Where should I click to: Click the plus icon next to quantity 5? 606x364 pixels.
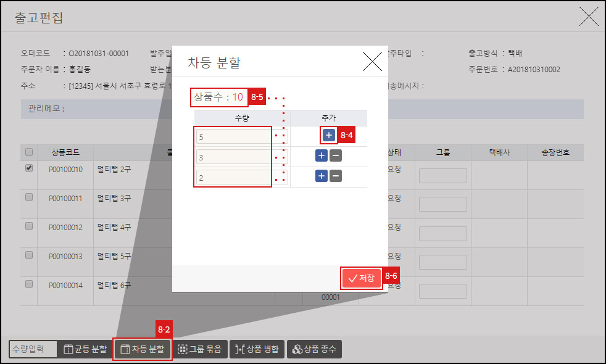[328, 134]
